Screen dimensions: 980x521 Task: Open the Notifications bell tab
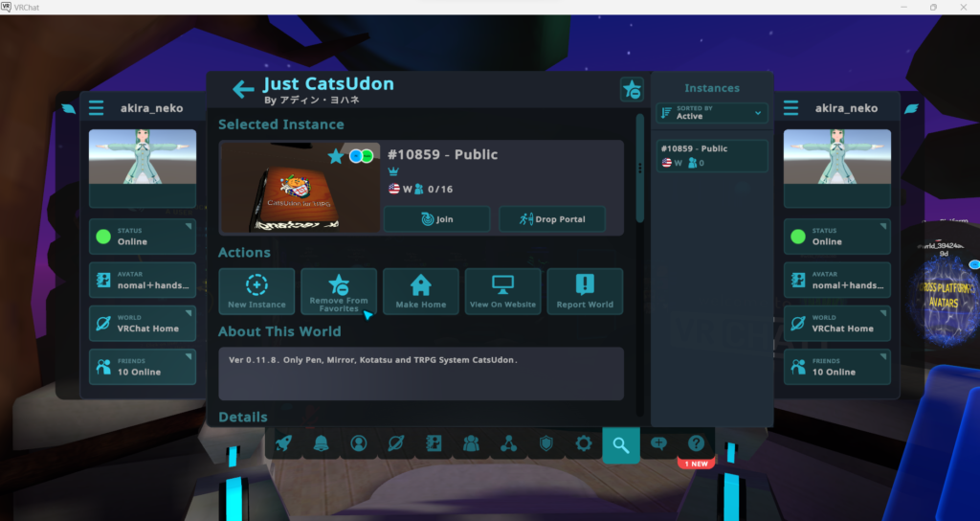(x=322, y=444)
